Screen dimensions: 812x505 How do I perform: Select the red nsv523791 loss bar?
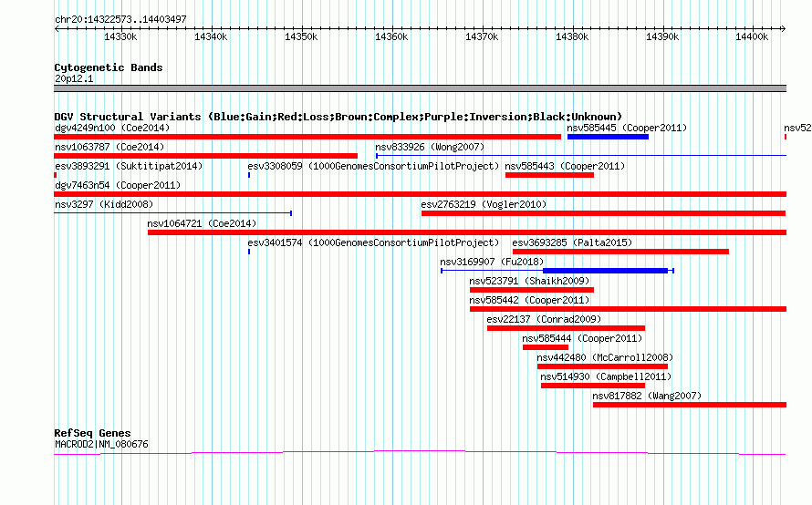pyautogui.click(x=532, y=290)
